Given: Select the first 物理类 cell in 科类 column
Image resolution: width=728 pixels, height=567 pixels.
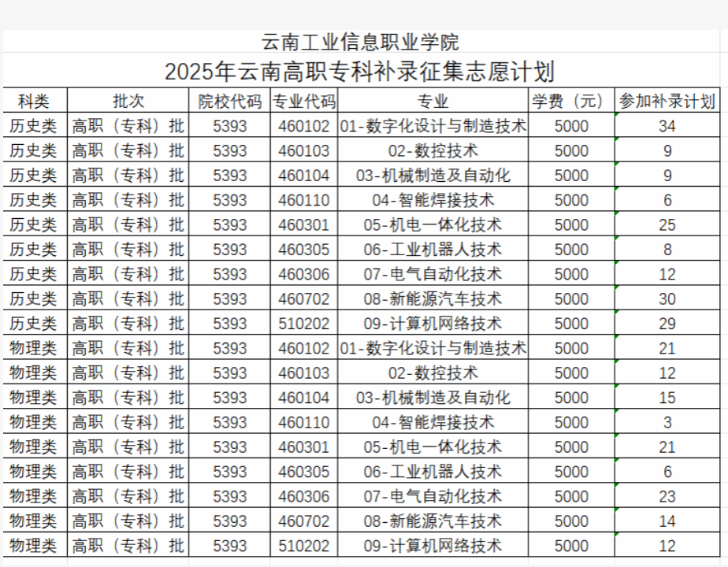Looking at the screenshot, I should click(34, 348).
